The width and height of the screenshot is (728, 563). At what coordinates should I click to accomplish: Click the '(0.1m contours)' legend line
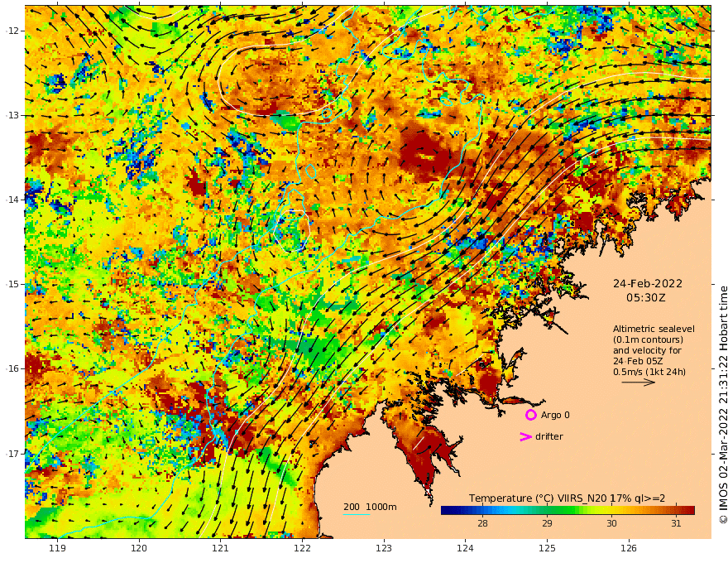coord(648,339)
